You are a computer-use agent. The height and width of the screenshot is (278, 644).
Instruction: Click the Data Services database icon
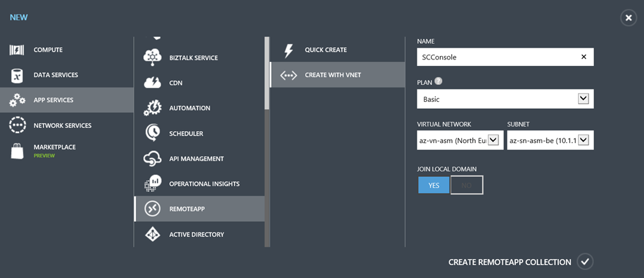[x=17, y=75]
